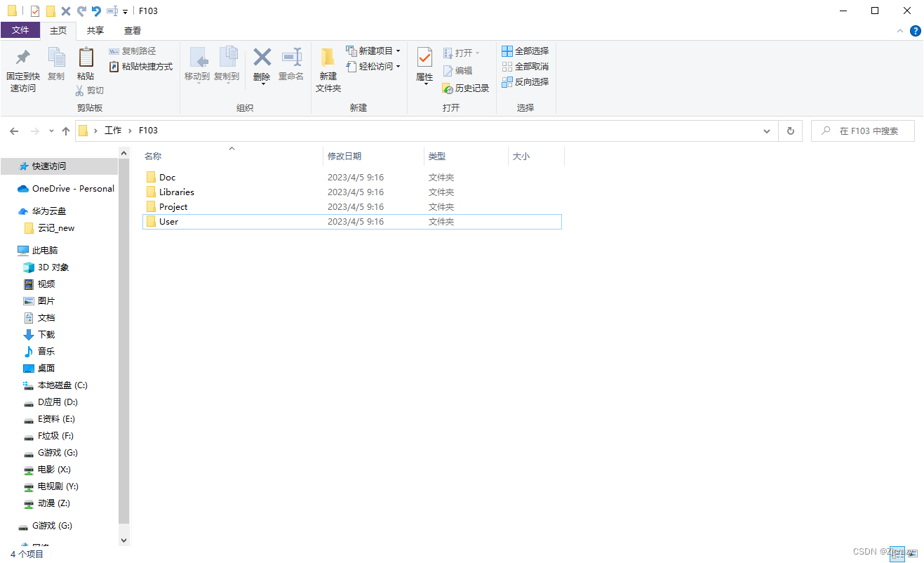
Task: Select the Libraries folder
Action: click(351, 192)
